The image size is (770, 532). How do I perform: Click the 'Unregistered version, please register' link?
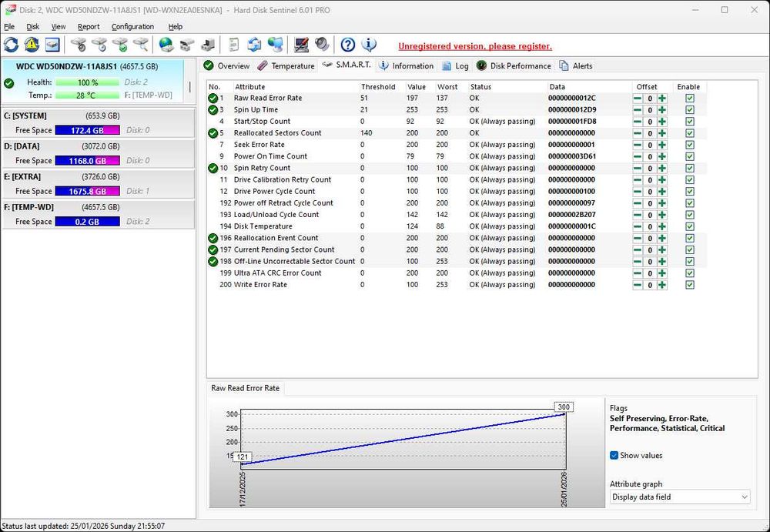click(474, 46)
